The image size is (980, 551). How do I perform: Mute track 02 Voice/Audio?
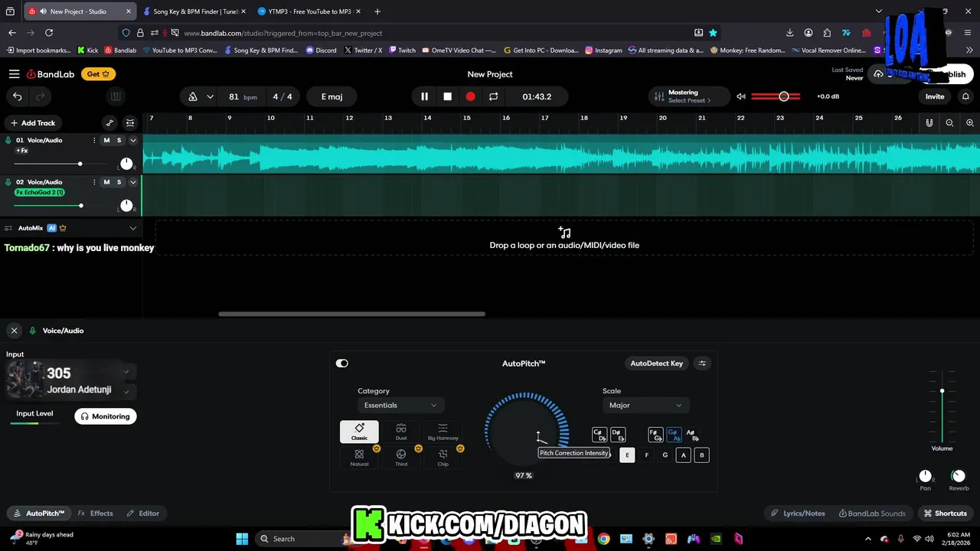click(x=106, y=182)
